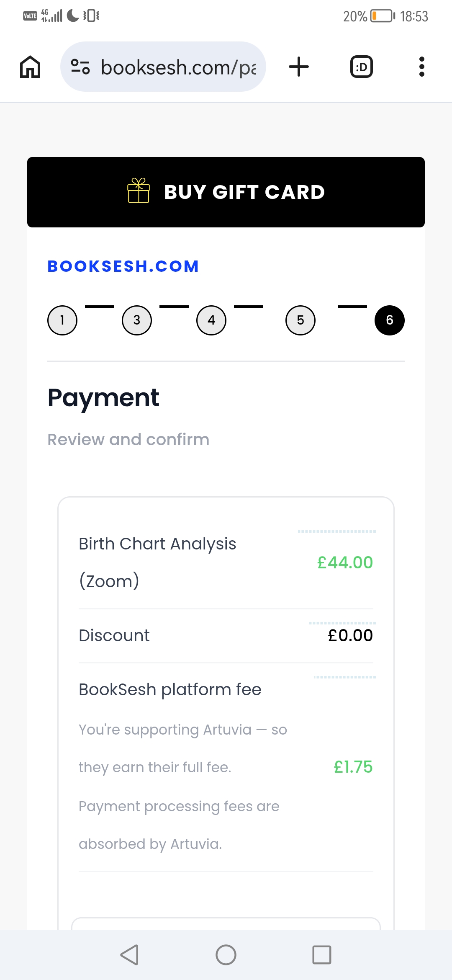Screen dimensions: 452x980
Task: Click the gift box icon
Action: (x=139, y=191)
